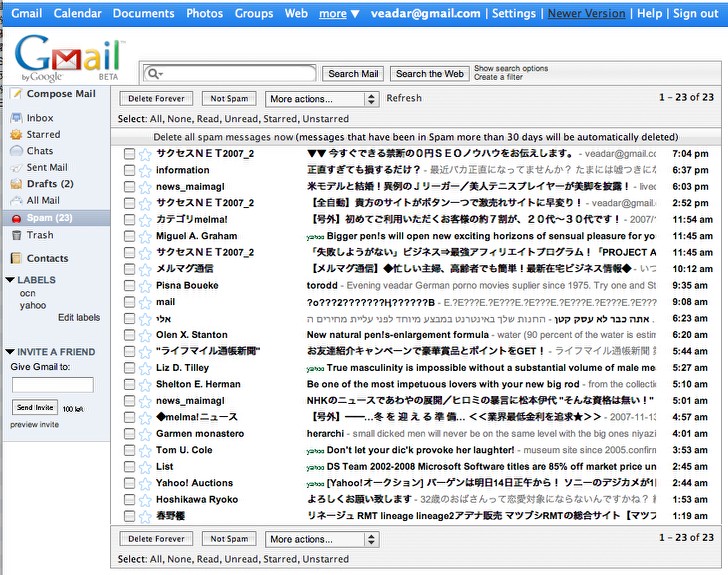This screenshot has height=575, width=728.
Task: Click the top Not Spam button
Action: 229,98
